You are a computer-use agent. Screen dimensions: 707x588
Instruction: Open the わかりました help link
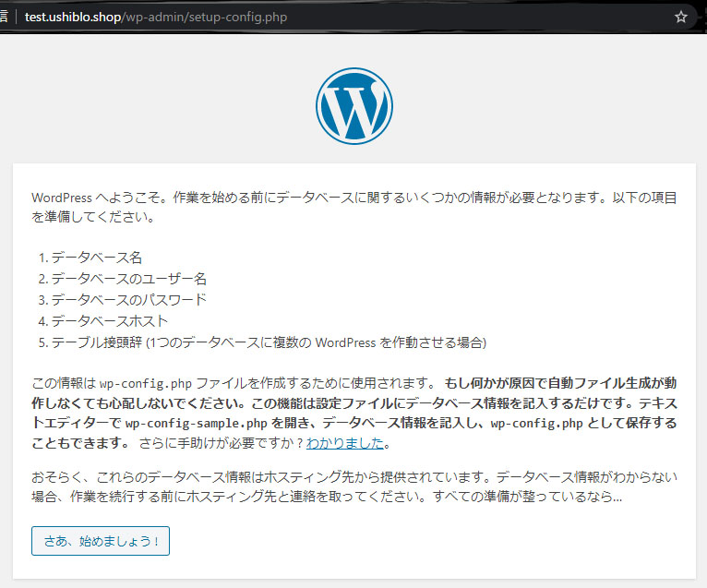pyautogui.click(x=345, y=443)
